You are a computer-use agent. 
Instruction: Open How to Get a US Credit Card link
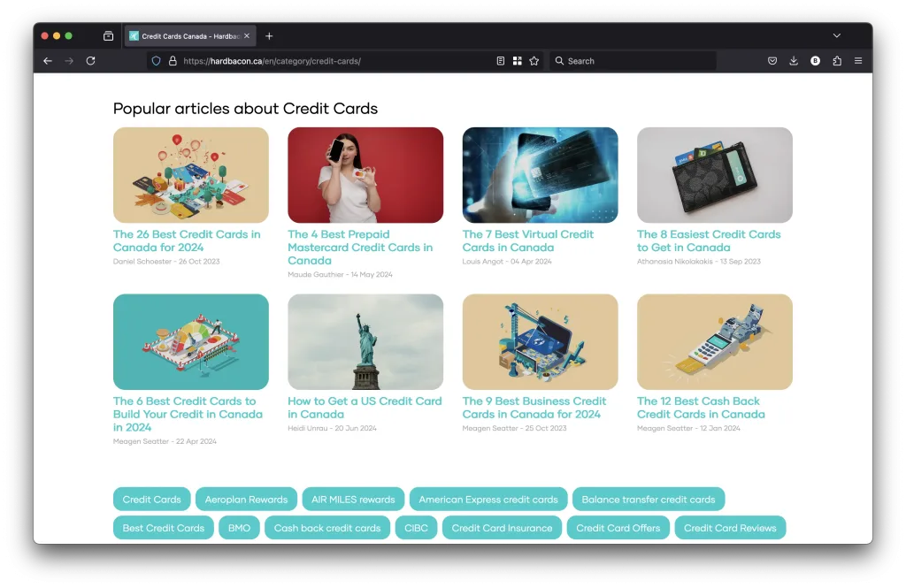[365, 408]
